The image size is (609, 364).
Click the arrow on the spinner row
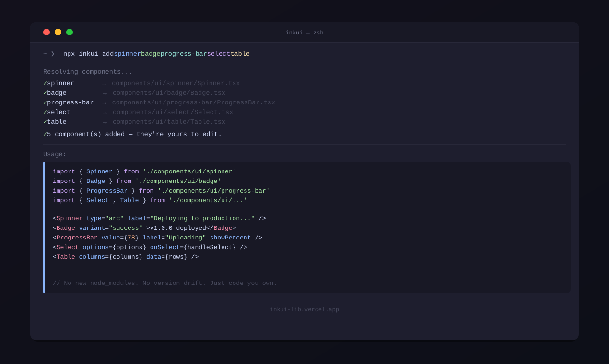(104, 84)
